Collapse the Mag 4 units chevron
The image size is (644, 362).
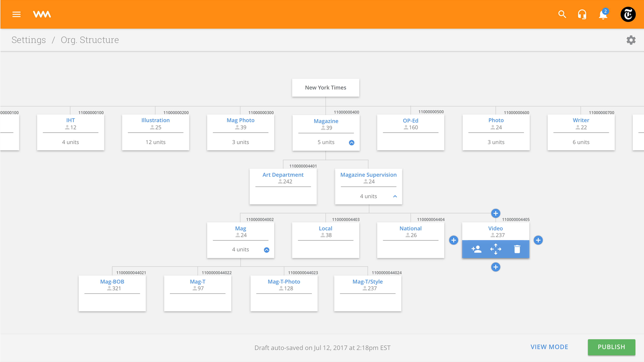pos(267,250)
